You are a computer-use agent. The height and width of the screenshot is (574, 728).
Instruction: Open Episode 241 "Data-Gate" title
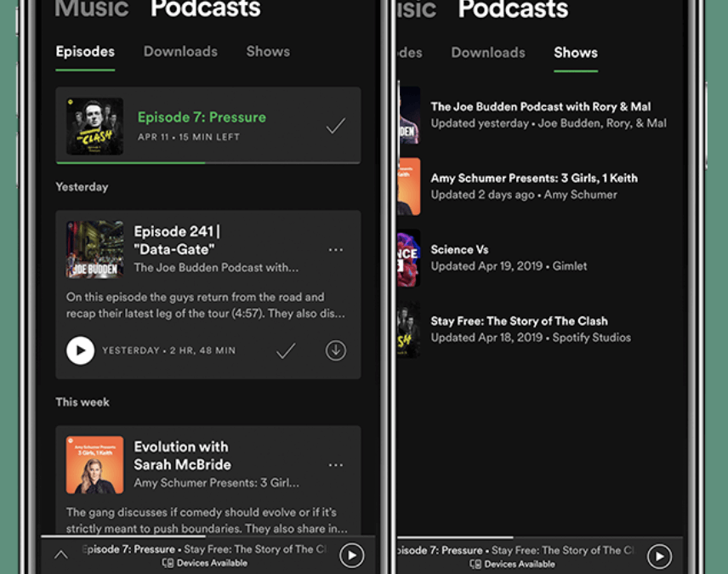(x=178, y=240)
